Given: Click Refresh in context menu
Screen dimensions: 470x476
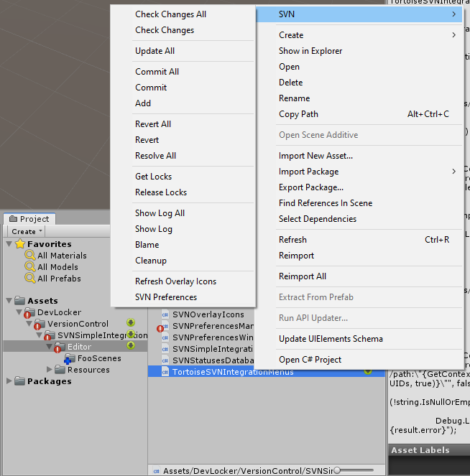Looking at the screenshot, I should coord(292,240).
